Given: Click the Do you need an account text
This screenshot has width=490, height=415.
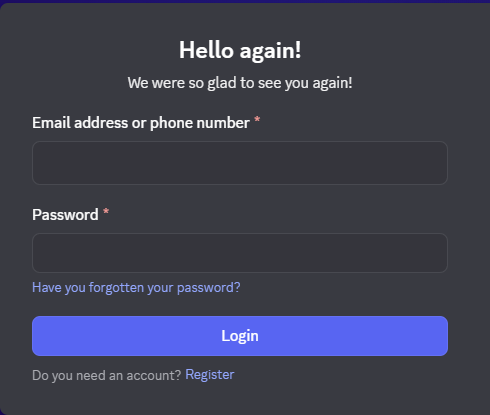Looking at the screenshot, I should coord(106,375).
